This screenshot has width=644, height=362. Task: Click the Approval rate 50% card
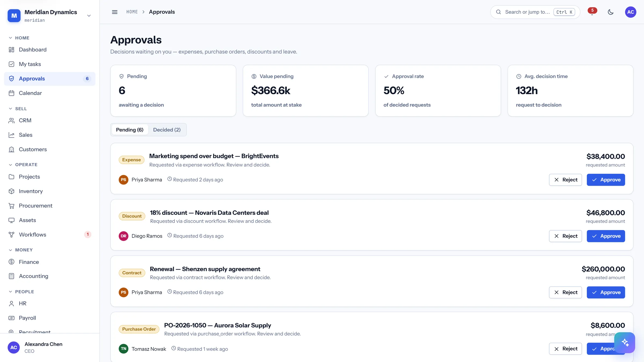coord(438,91)
